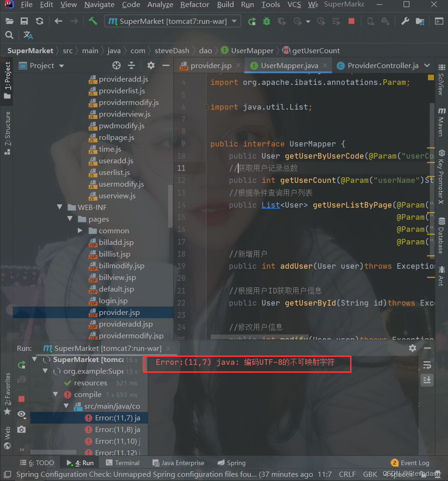Open the 6: TODO tool window

tap(37, 463)
